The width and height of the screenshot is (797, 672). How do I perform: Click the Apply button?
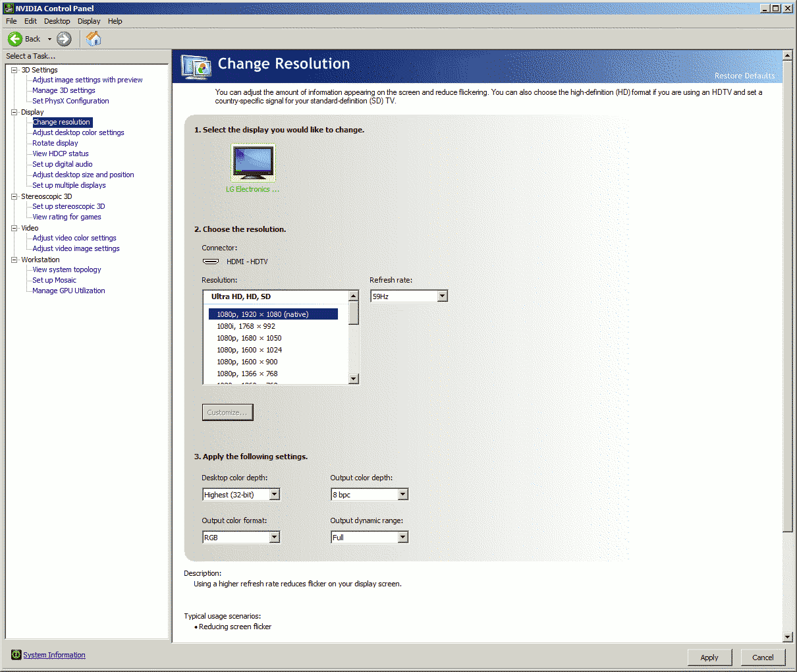point(709,658)
